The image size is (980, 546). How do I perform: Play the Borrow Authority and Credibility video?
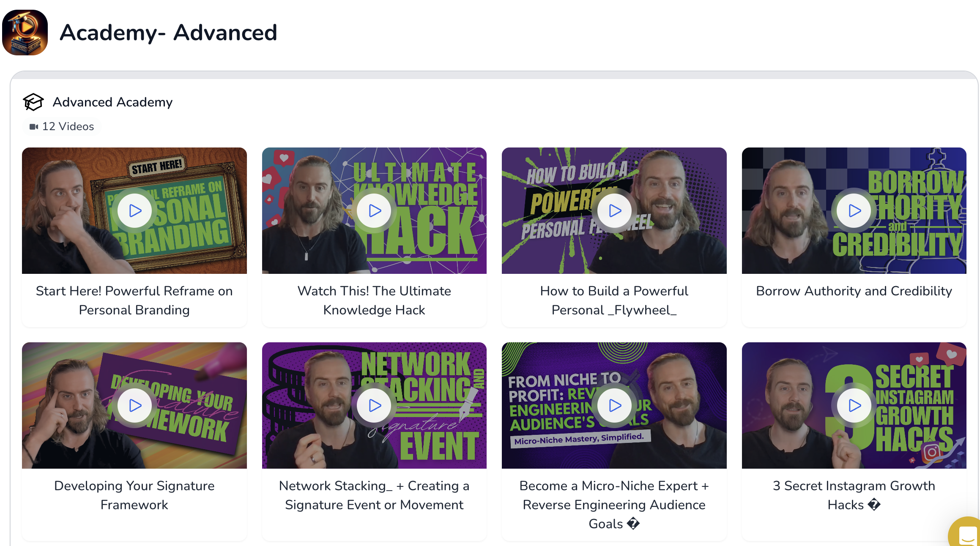[x=854, y=210]
